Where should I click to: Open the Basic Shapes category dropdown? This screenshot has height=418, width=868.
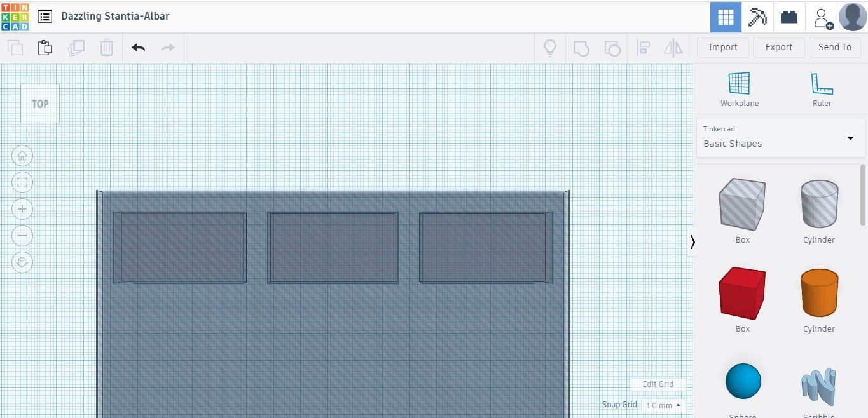coord(780,137)
